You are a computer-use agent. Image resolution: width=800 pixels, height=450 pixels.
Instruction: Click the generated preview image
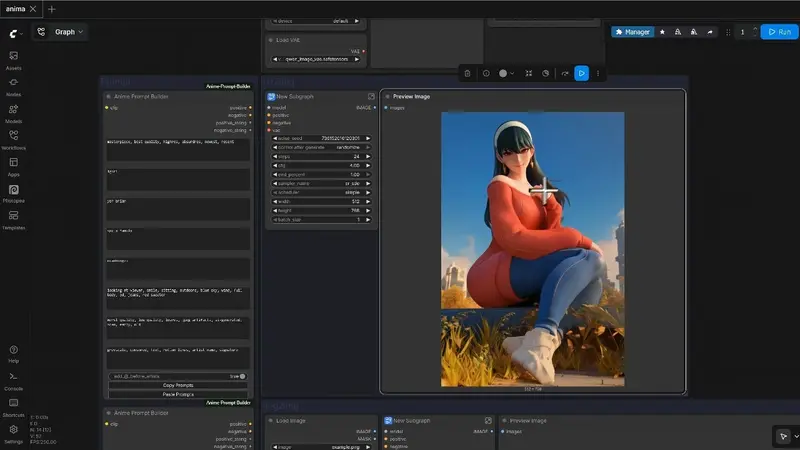(x=532, y=249)
